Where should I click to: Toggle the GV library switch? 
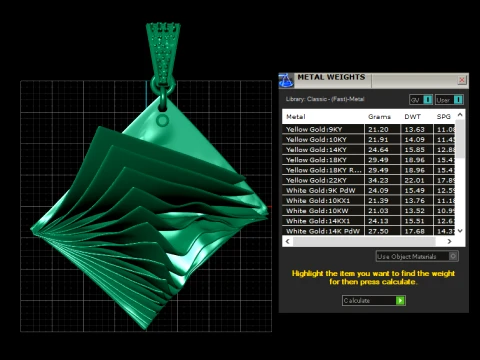click(421, 100)
